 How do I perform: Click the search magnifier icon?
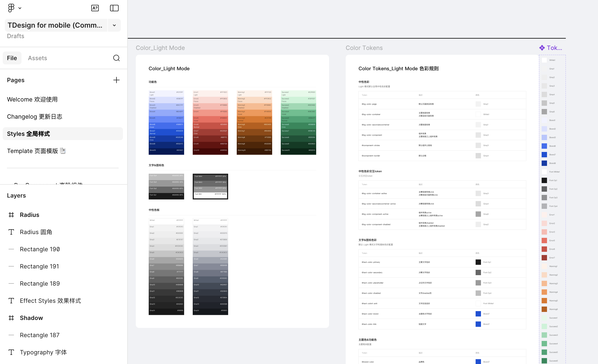coord(116,58)
